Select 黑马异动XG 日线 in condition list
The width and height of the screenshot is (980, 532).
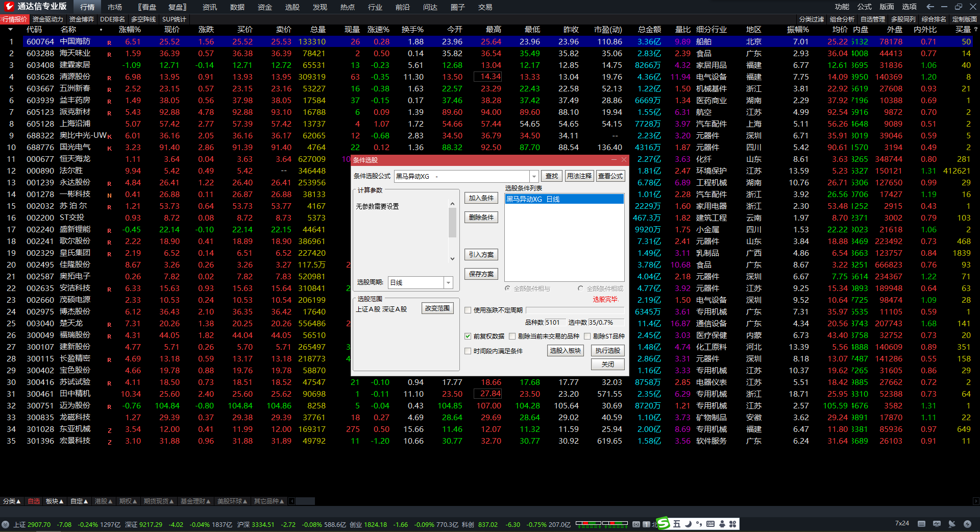tap(563, 199)
